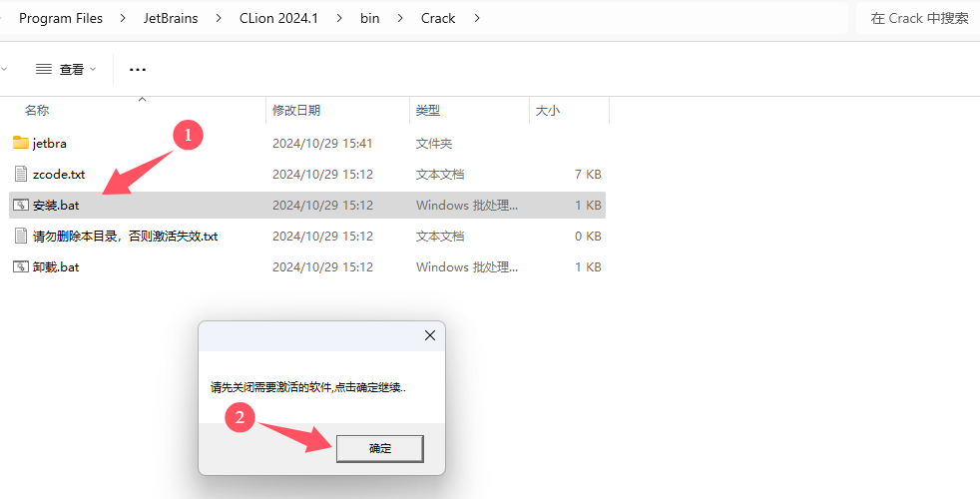Screen dimensions: 980x499
Task: Select the jetbra folder name
Action: point(49,143)
